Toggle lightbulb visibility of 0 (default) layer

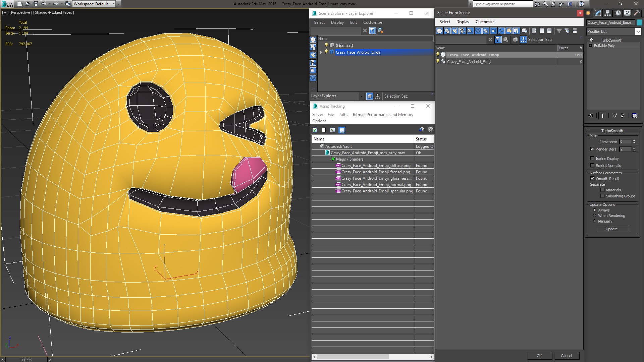[326, 45]
